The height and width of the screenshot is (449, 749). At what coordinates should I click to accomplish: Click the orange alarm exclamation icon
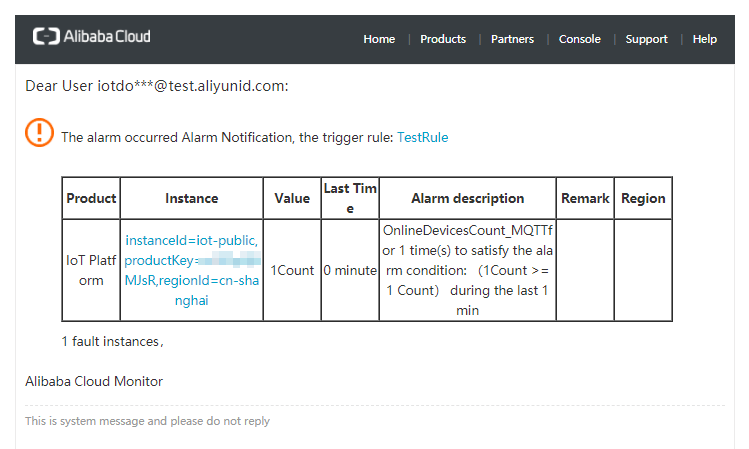point(39,132)
